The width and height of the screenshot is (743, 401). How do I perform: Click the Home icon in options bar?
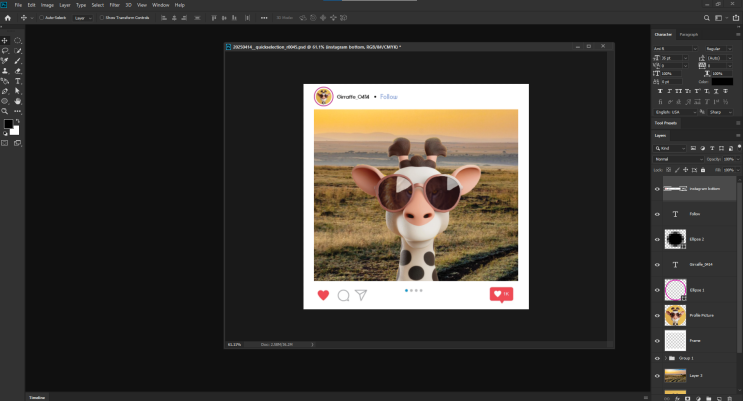coord(8,18)
